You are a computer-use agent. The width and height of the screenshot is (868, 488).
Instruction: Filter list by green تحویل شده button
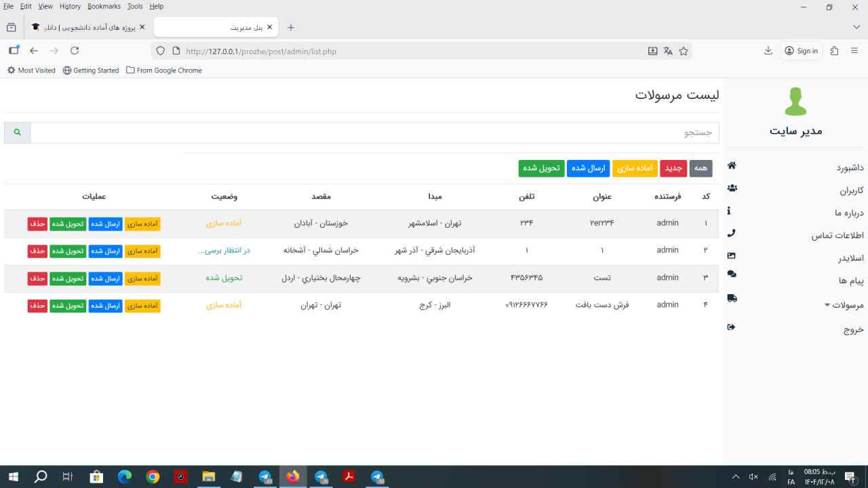coord(541,169)
